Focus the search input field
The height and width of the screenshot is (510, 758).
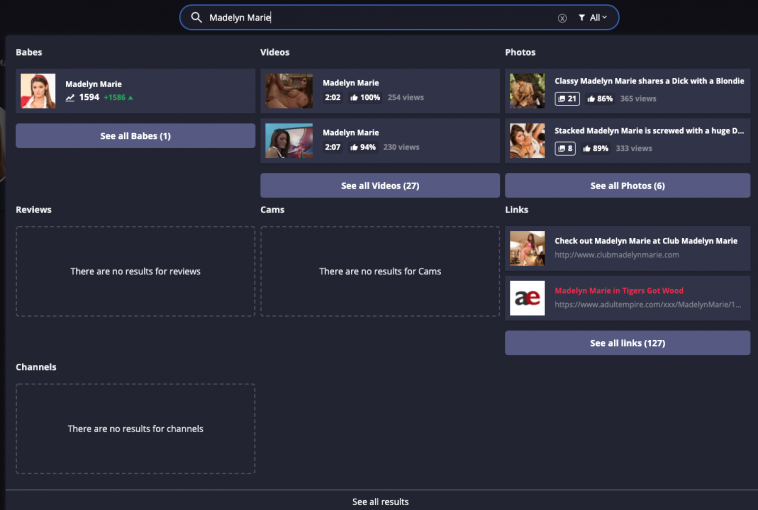380,18
